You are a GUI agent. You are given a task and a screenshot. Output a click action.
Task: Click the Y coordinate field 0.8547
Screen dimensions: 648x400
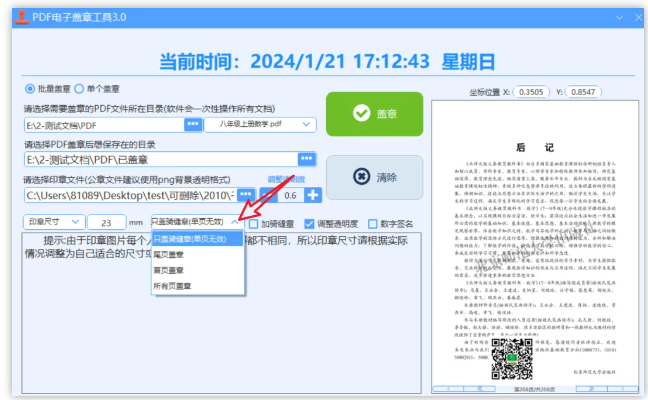pos(583,92)
